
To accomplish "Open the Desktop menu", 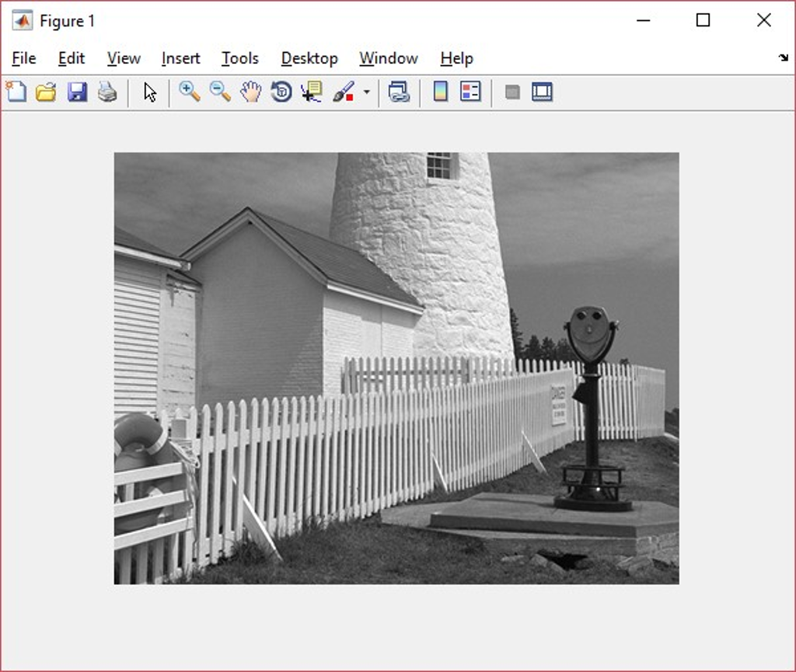I will pos(309,58).
